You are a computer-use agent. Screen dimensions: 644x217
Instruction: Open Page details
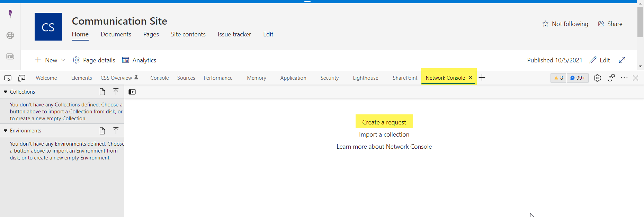[94, 60]
